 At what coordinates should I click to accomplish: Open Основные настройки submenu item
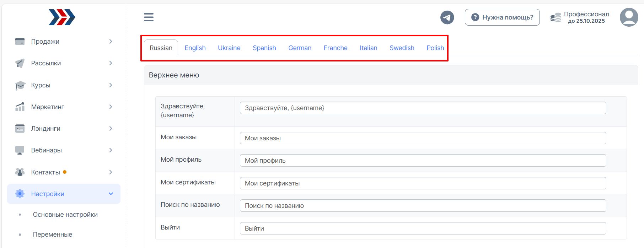click(x=65, y=215)
